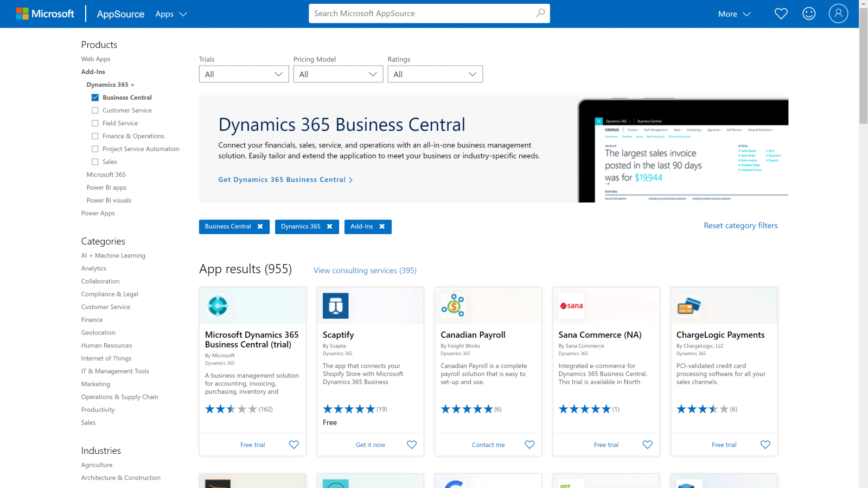
Task: Save Canadian Payroll with the heart icon
Action: coord(529,444)
